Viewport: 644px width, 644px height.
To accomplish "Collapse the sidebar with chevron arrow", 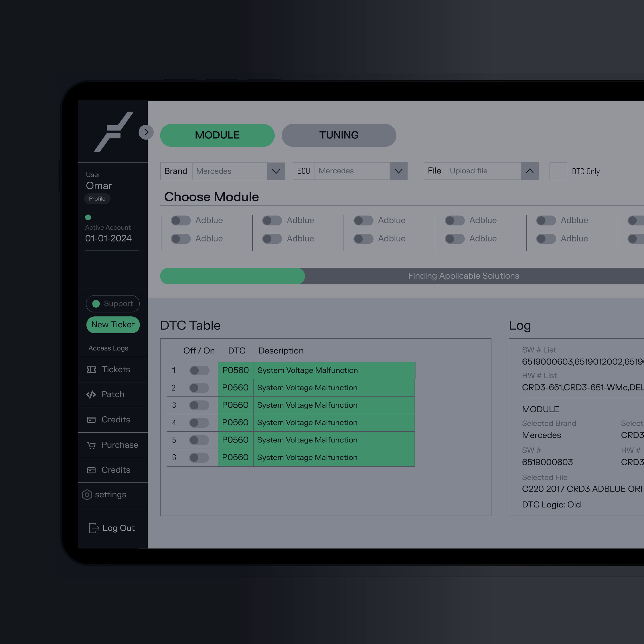I will (146, 132).
